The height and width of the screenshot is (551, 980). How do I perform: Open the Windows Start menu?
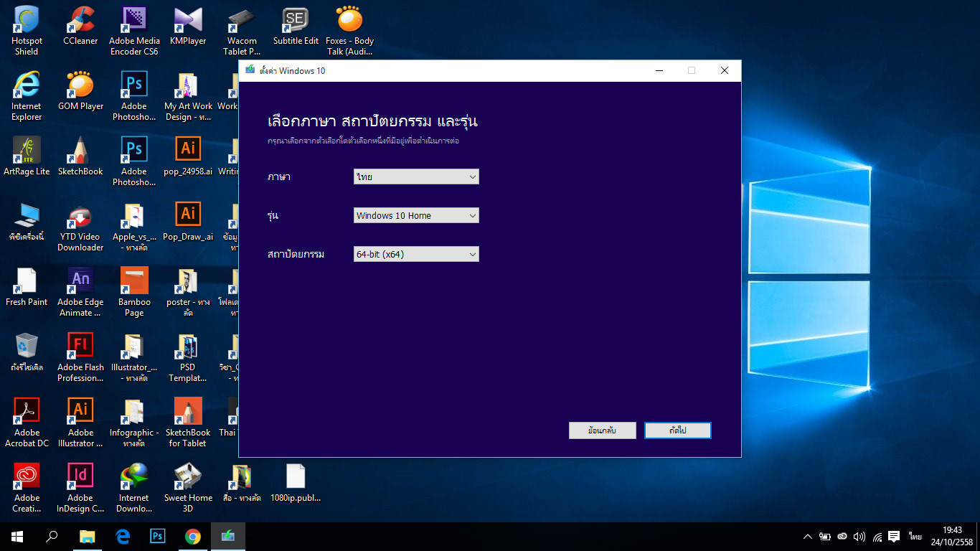click(x=17, y=536)
